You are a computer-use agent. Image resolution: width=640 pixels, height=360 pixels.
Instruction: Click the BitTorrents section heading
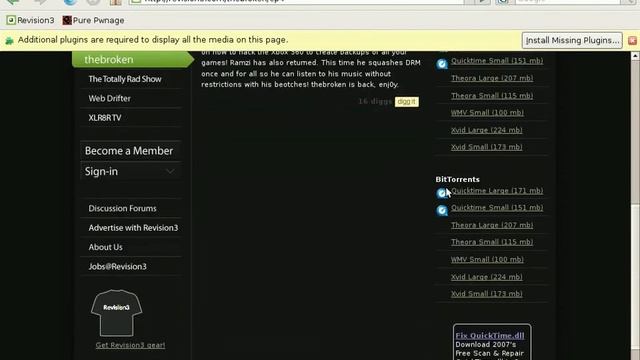(457, 180)
